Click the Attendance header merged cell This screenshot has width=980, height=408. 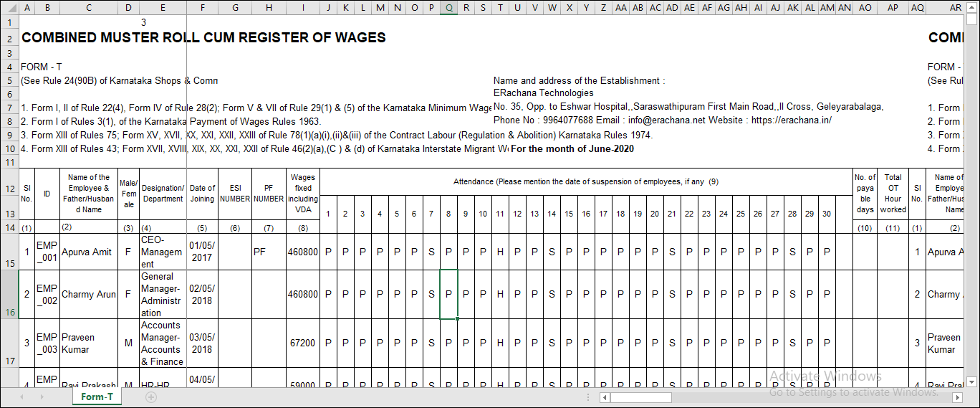[x=585, y=181]
